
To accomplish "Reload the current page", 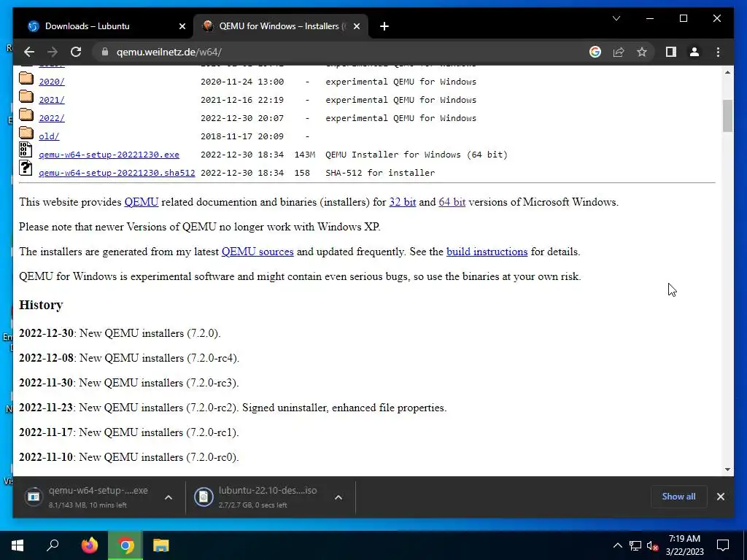I will tap(76, 52).
